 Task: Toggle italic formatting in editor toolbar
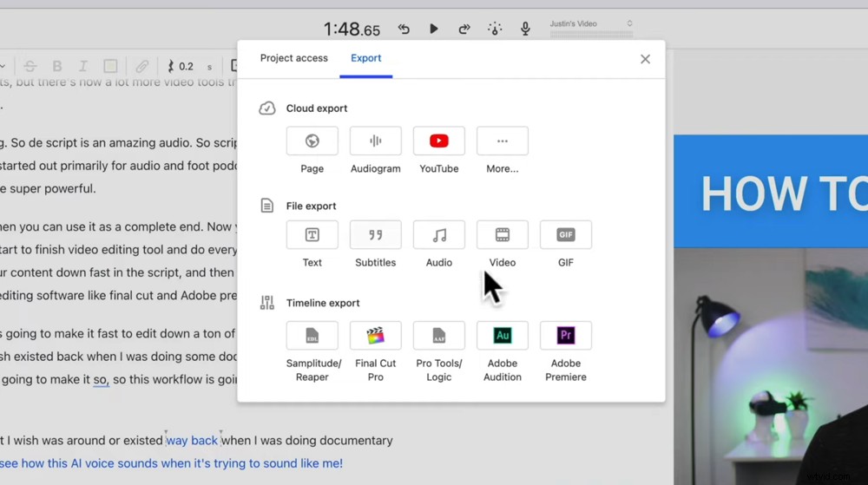83,66
